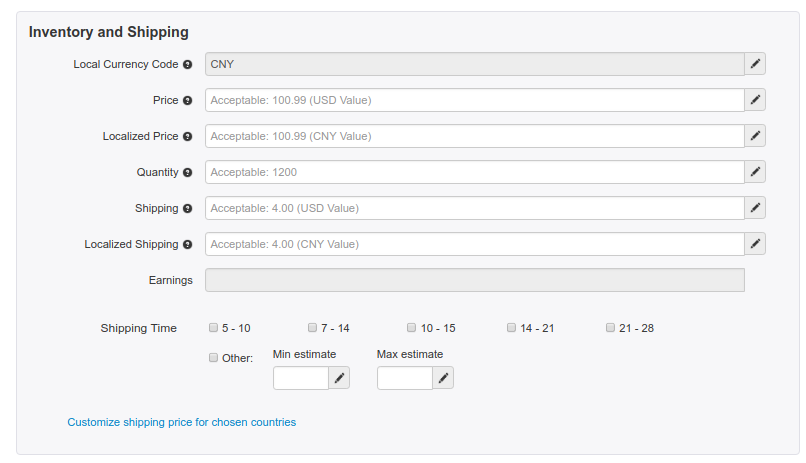Image resolution: width=806 pixels, height=463 pixels.
Task: Open Customize shipping price for chosen countries link
Action: pos(182,422)
